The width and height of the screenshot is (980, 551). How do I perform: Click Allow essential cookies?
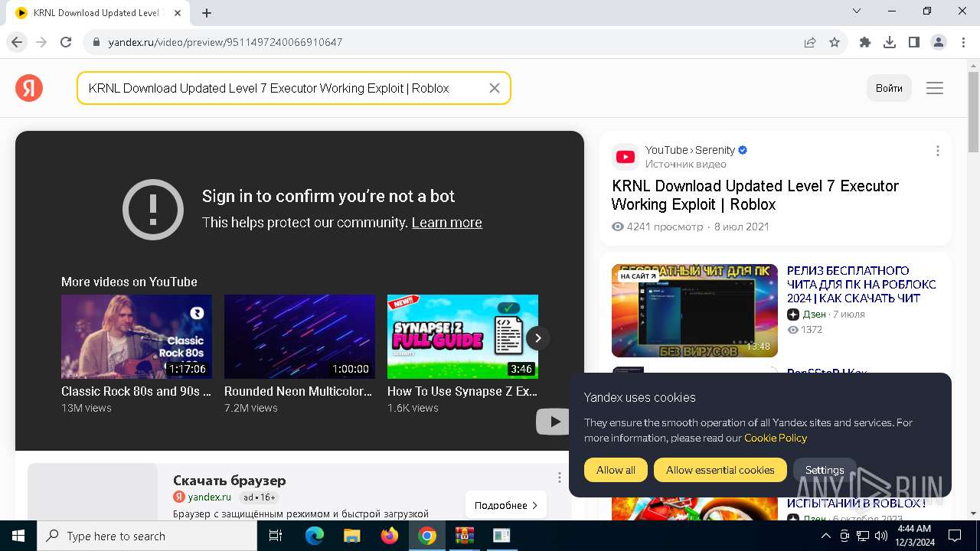pyautogui.click(x=720, y=470)
